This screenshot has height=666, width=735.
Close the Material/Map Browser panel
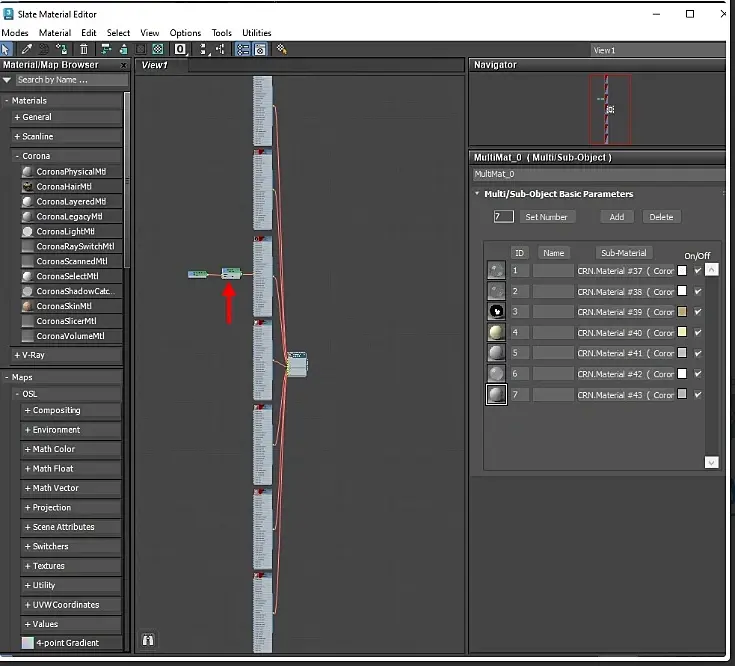[x=124, y=65]
